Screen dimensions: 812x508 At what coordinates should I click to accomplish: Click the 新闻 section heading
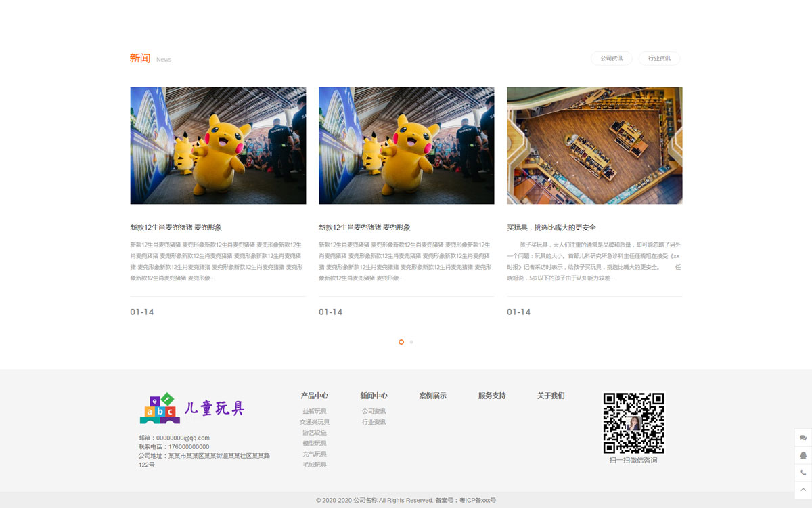[x=140, y=58]
